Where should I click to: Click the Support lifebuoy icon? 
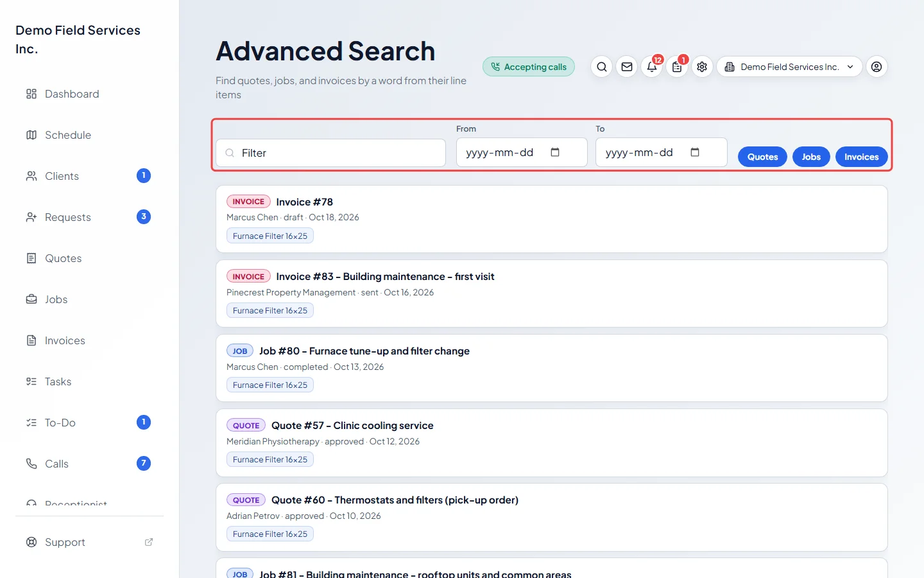31,542
